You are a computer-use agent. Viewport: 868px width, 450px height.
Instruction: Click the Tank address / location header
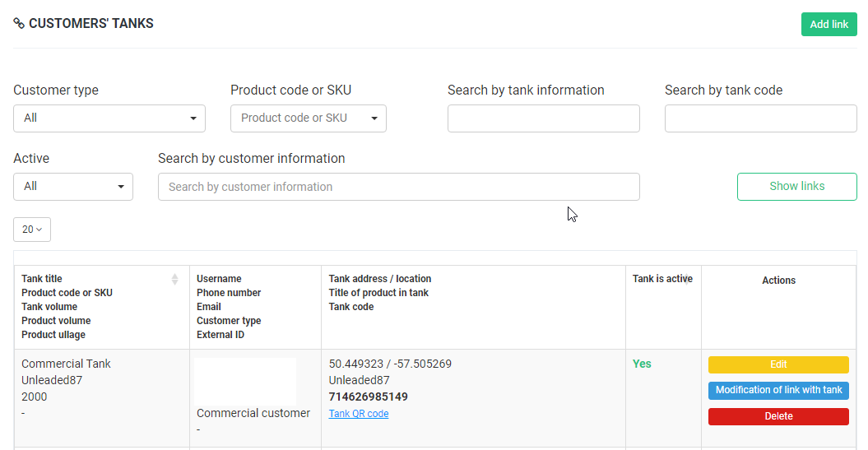click(x=380, y=279)
